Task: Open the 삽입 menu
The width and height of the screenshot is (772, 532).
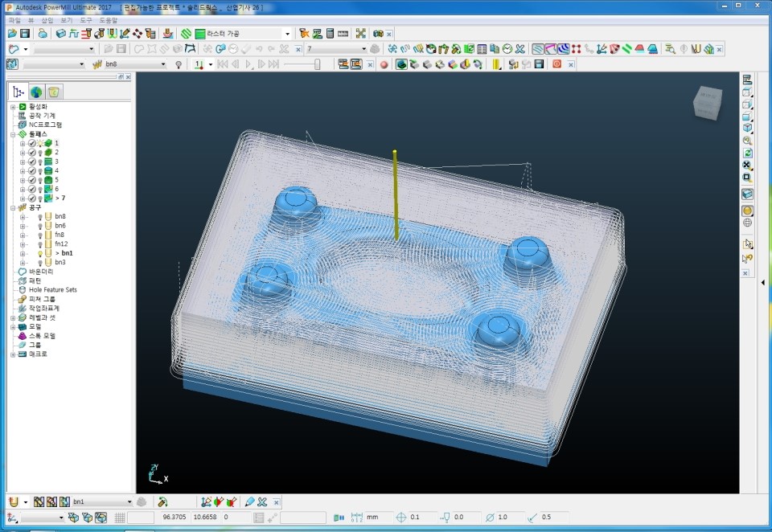Action: point(47,20)
